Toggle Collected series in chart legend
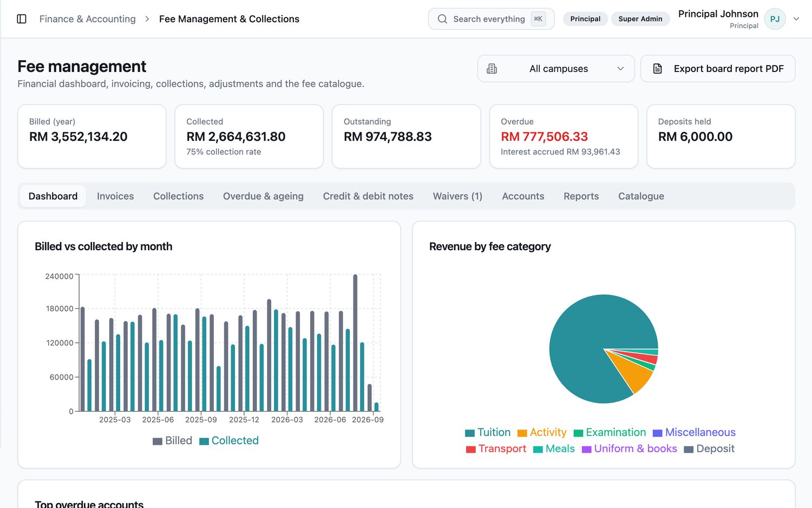The height and width of the screenshot is (508, 812). (x=229, y=441)
